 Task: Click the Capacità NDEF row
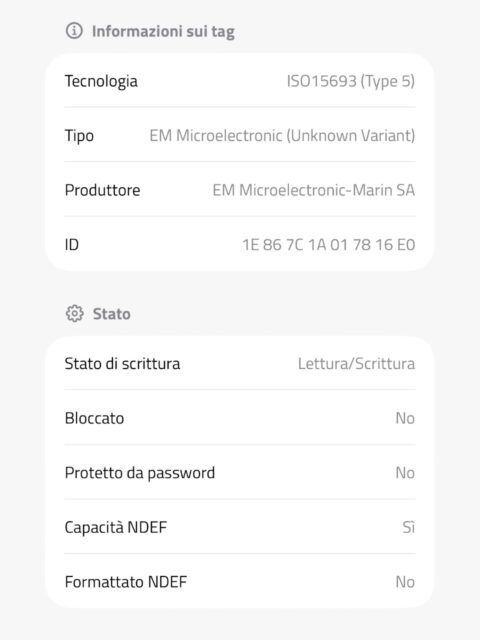tap(240, 527)
